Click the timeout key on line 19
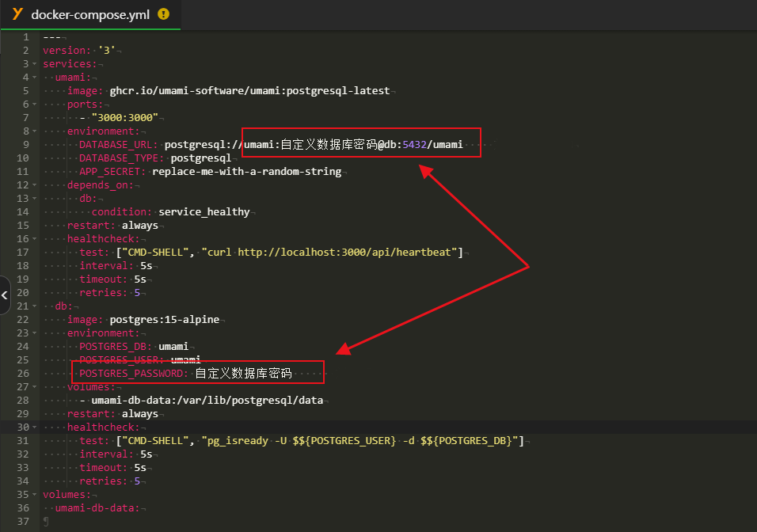This screenshot has height=532, width=757. pos(103,279)
